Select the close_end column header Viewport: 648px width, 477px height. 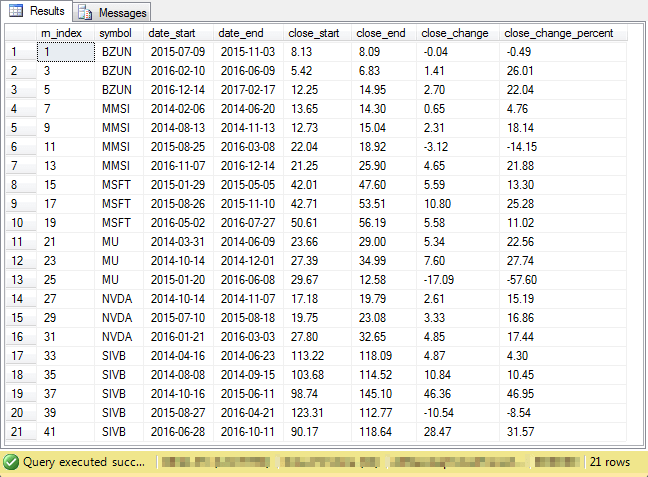[x=384, y=33]
